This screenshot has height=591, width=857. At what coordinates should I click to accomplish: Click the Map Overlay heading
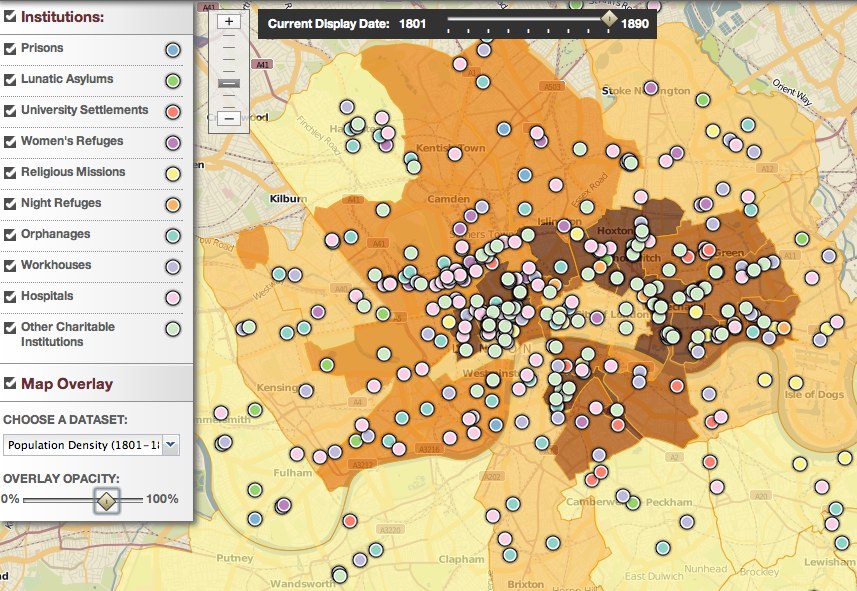click(x=67, y=384)
